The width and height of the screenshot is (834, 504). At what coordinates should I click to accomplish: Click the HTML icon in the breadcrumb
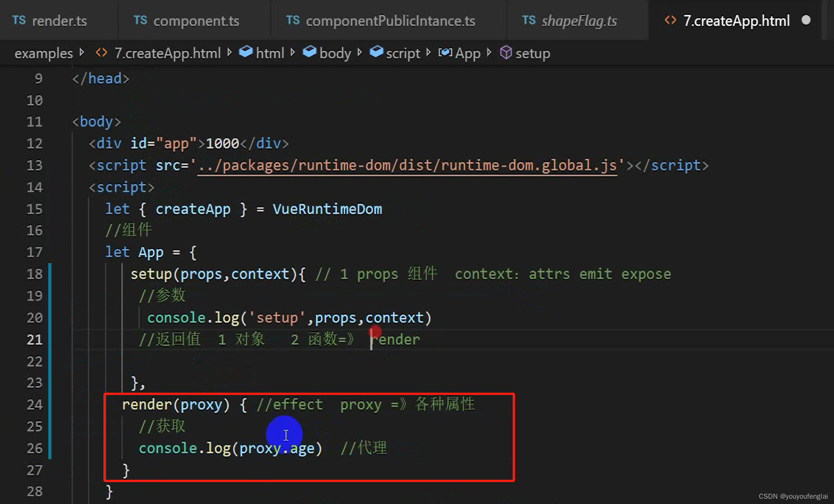click(101, 53)
